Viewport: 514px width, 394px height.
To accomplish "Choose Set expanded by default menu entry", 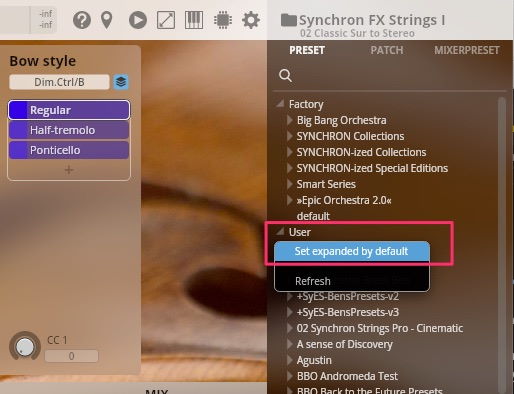I will 352,251.
